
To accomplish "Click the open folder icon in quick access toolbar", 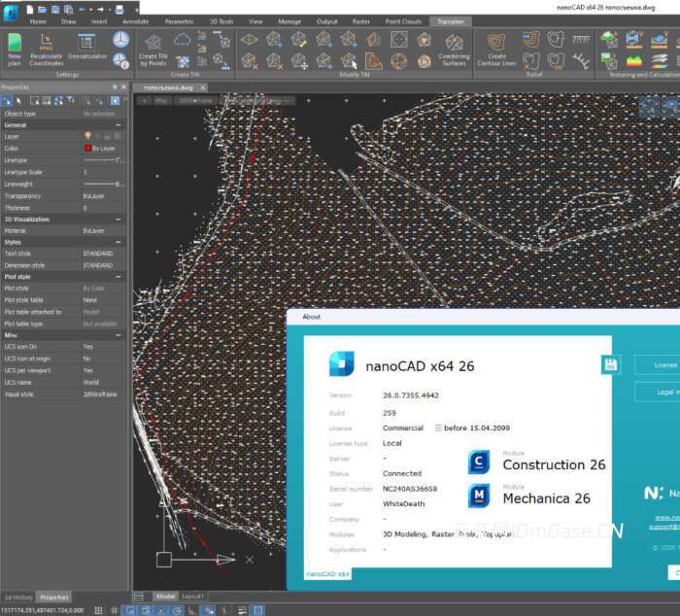I will pos(42,9).
